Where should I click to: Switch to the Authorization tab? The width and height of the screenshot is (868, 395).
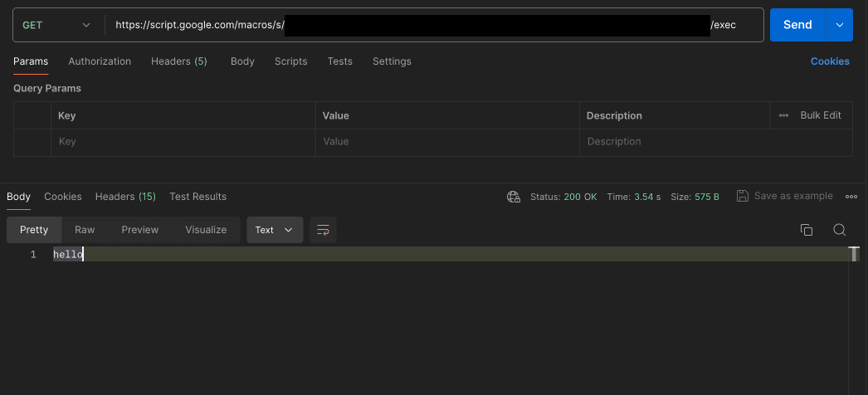tap(100, 61)
